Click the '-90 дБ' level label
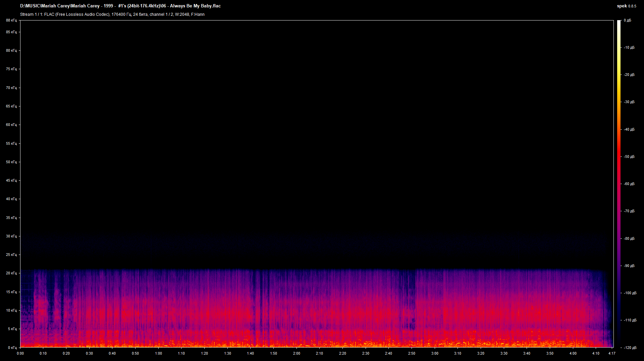644x361 pixels. [x=629, y=266]
